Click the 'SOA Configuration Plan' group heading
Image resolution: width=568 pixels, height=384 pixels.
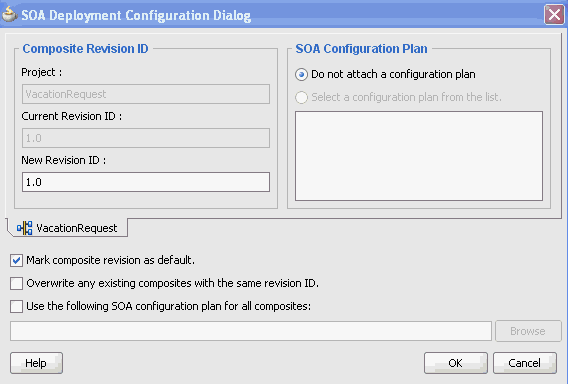tap(361, 49)
